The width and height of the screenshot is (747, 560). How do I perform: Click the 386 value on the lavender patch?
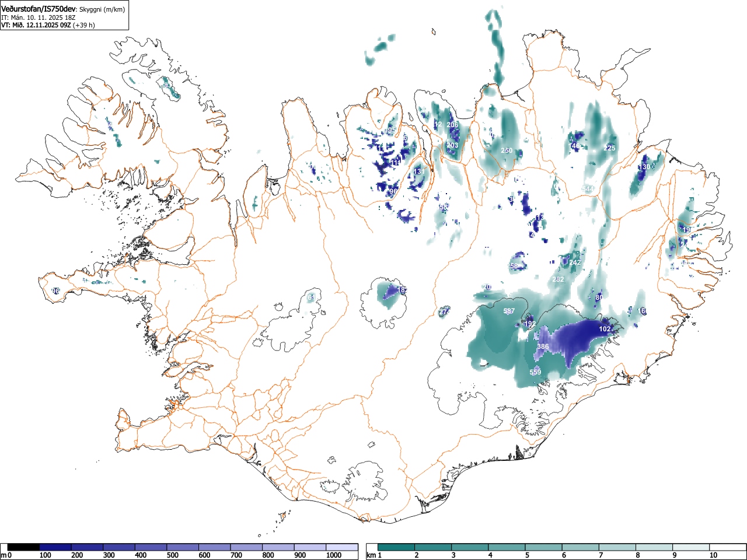[543, 346]
